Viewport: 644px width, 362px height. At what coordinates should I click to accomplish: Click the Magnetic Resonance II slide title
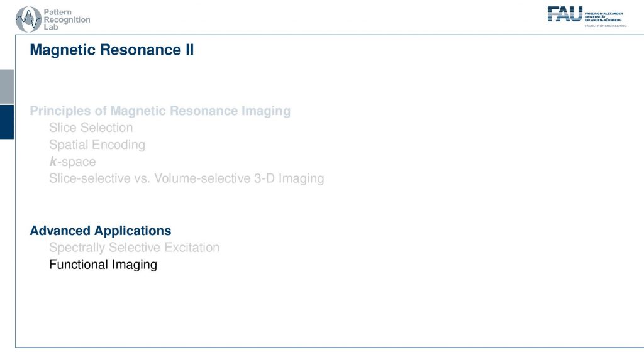[x=112, y=50]
